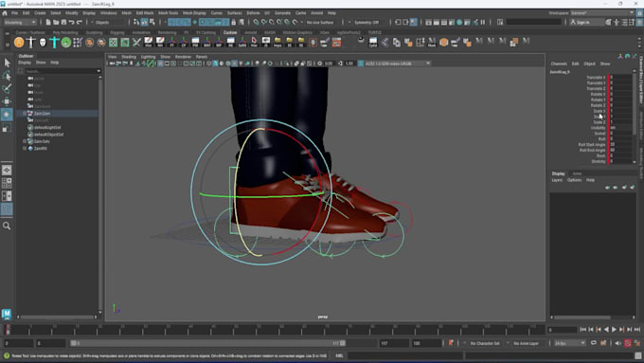Click the cyan T-pose figure shelf icon
The image size is (644, 363).
coord(54,42)
